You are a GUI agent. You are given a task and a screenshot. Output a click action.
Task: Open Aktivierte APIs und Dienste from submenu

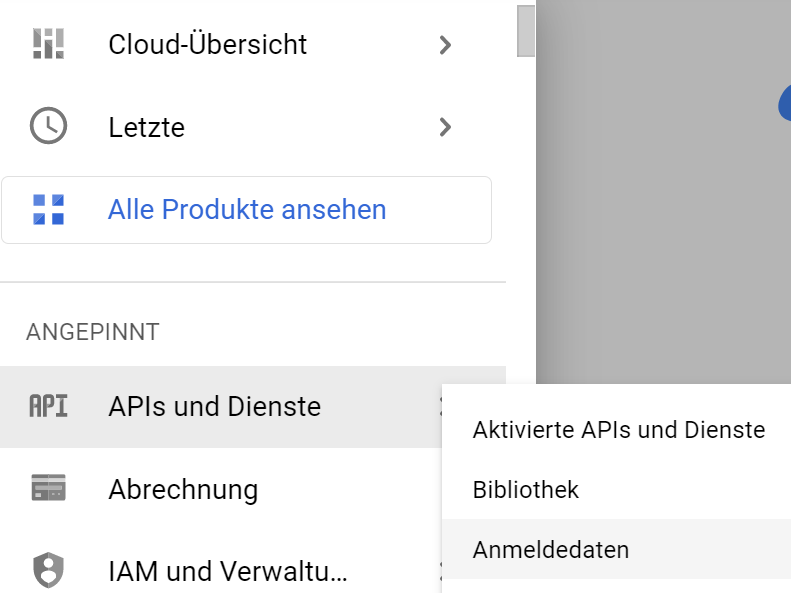618,430
